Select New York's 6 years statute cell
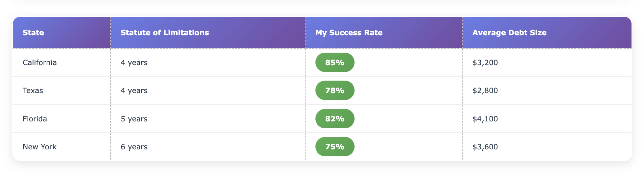This screenshot has height=177, width=644. click(208, 147)
